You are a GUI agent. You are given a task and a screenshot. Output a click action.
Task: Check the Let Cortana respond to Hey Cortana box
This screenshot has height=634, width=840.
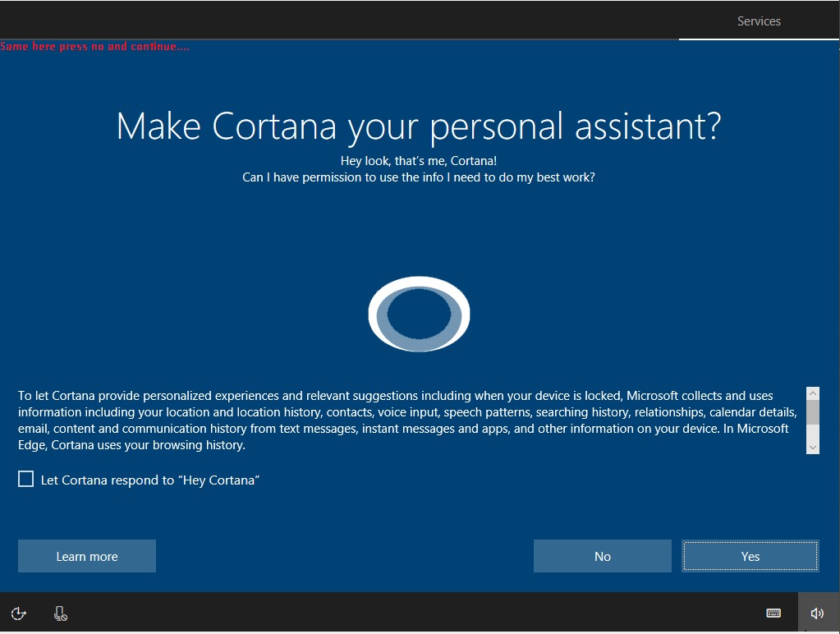tap(25, 479)
